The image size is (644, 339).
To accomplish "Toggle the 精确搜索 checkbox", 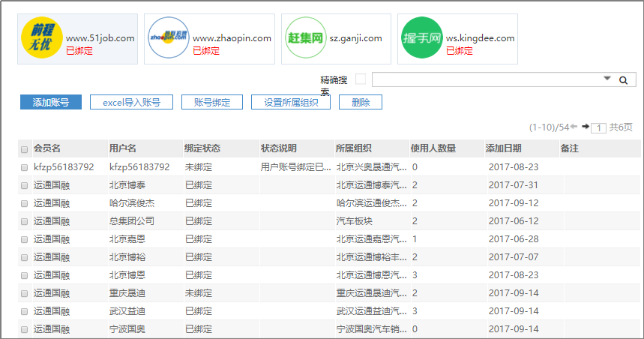I will coord(361,79).
